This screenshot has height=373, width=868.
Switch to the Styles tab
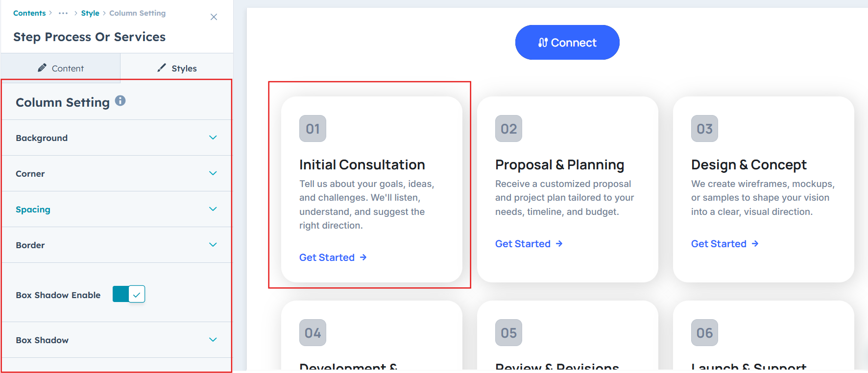177,69
